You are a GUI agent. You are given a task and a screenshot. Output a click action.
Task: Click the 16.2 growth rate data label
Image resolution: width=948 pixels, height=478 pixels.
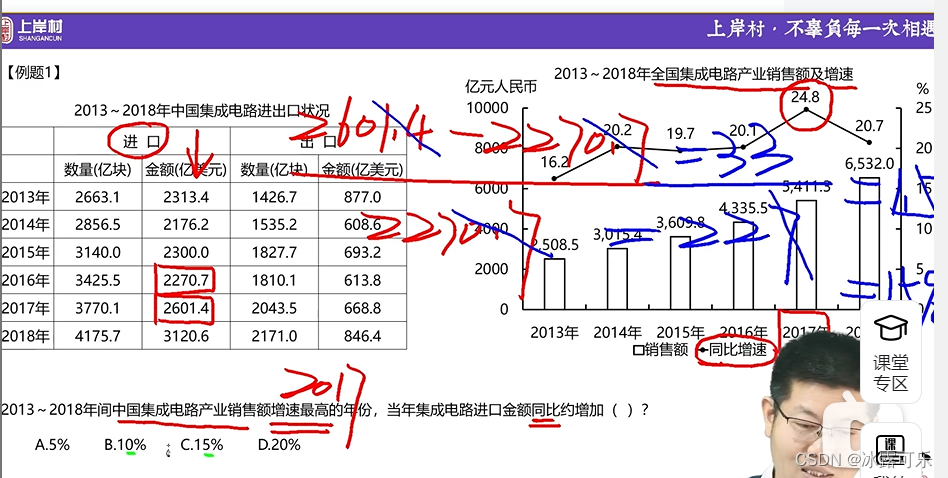[x=554, y=162]
